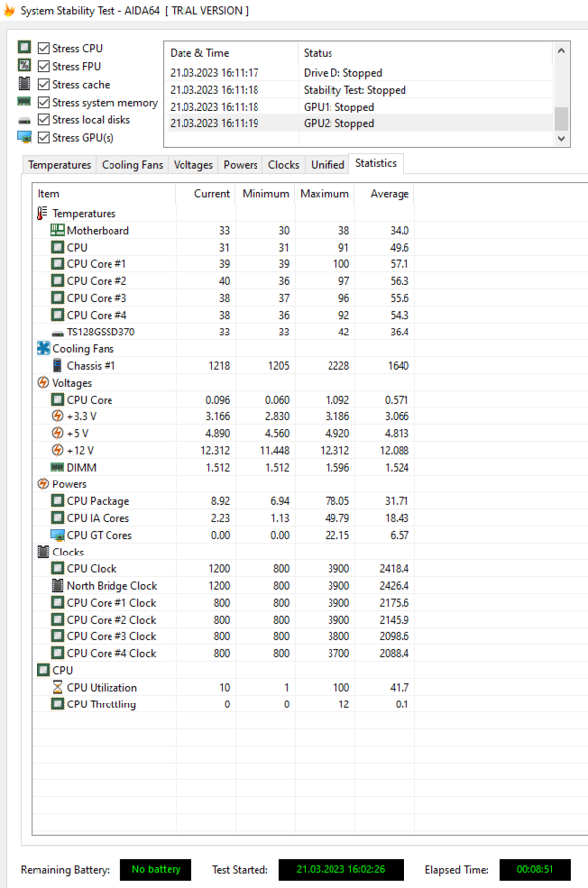Viewport: 588px width, 888px height.
Task: Click the Status log column header
Action: coord(425,53)
